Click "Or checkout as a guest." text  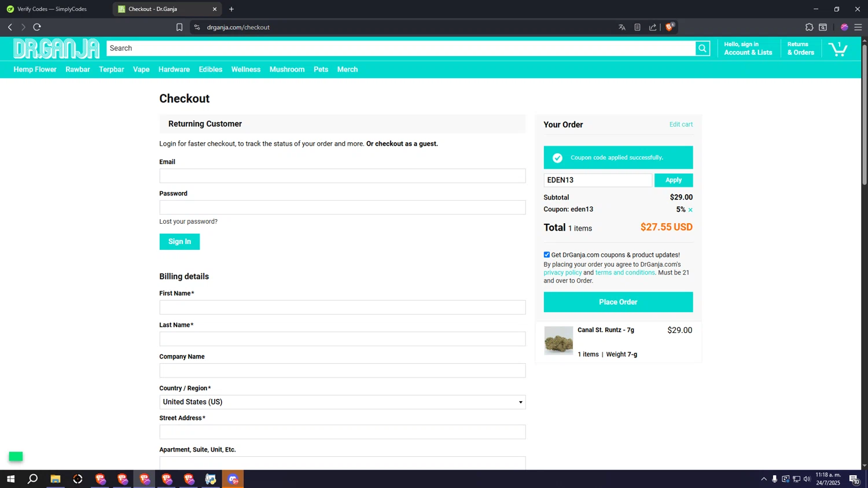pyautogui.click(x=402, y=144)
